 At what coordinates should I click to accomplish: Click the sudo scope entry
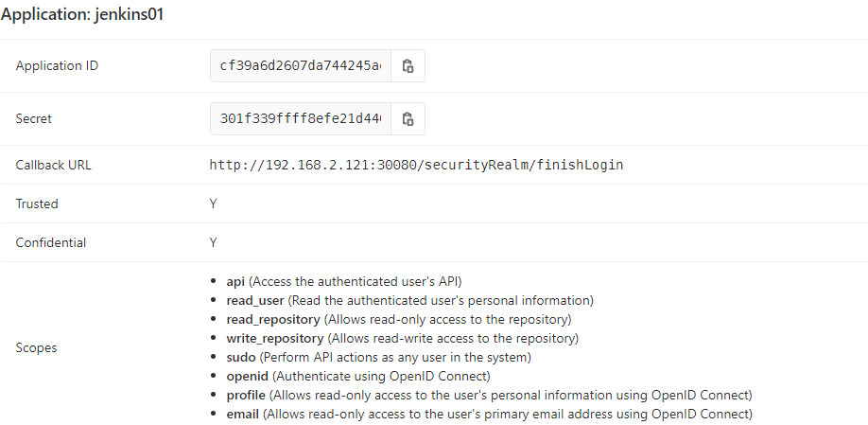coord(378,358)
